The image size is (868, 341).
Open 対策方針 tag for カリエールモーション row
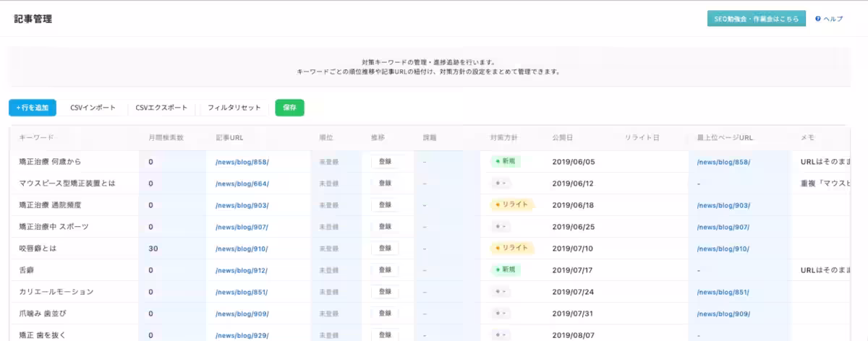[500, 292]
